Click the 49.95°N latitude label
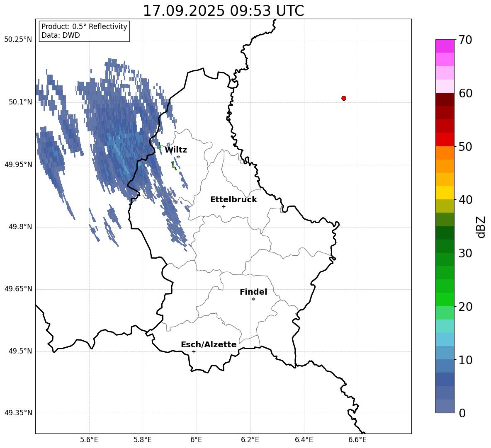Image resolution: width=491 pixels, height=448 pixels. (x=18, y=165)
